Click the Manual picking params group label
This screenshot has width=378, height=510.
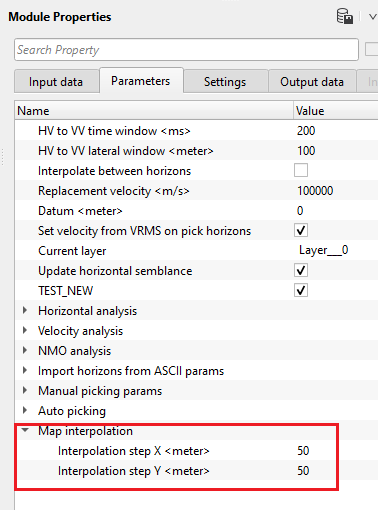(100, 391)
